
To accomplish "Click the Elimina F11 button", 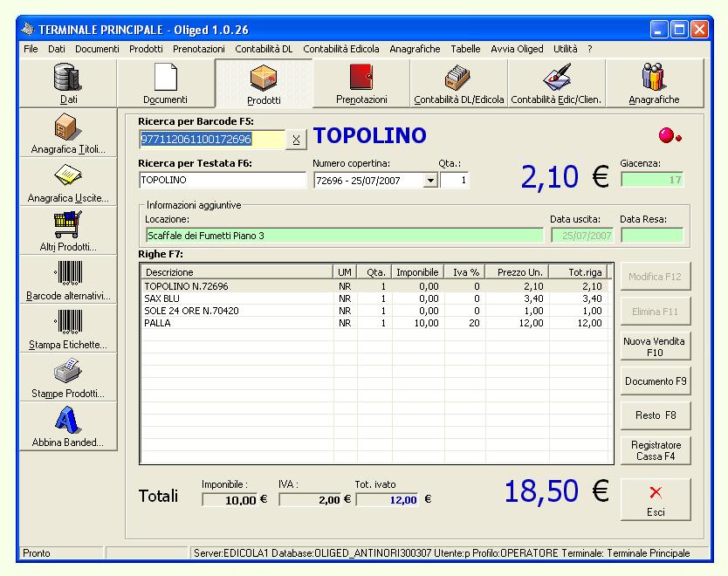I will 655,312.
